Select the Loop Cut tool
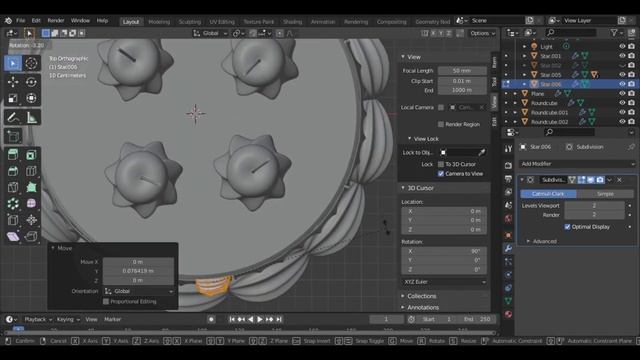Image resolution: width=640 pixels, height=360 pixels. click(x=31, y=171)
